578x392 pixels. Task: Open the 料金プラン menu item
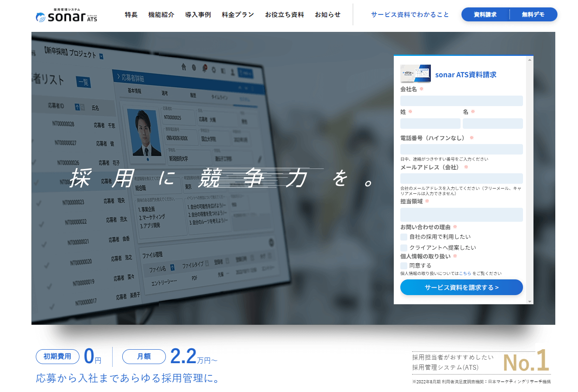pyautogui.click(x=237, y=14)
